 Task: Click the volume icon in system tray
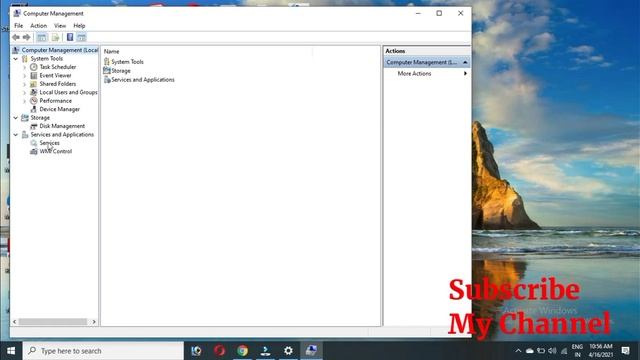552,351
